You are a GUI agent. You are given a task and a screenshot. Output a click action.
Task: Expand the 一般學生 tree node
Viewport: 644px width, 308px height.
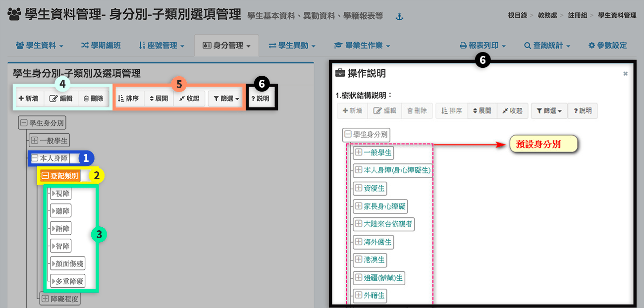(35, 141)
